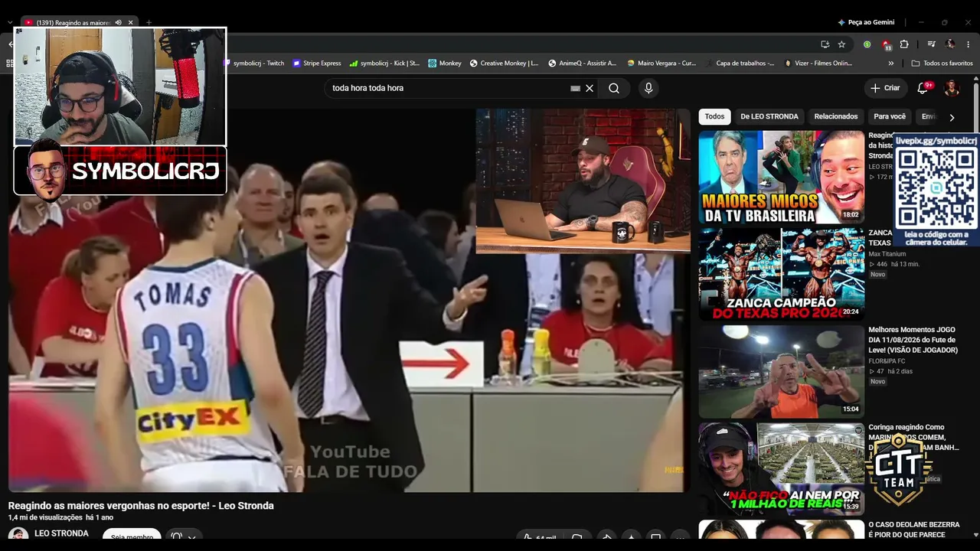980x551 pixels.
Task: Click the main video player
Action: pos(349,300)
